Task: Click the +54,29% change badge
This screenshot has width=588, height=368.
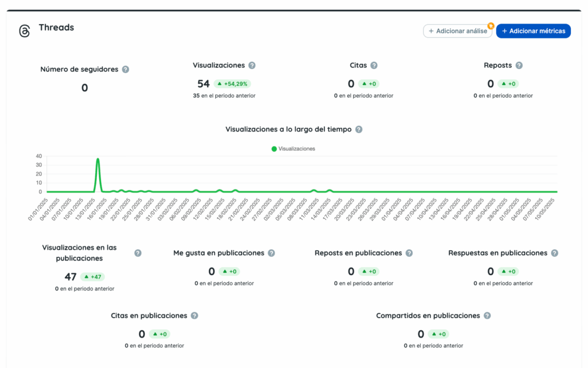Action: (x=232, y=84)
